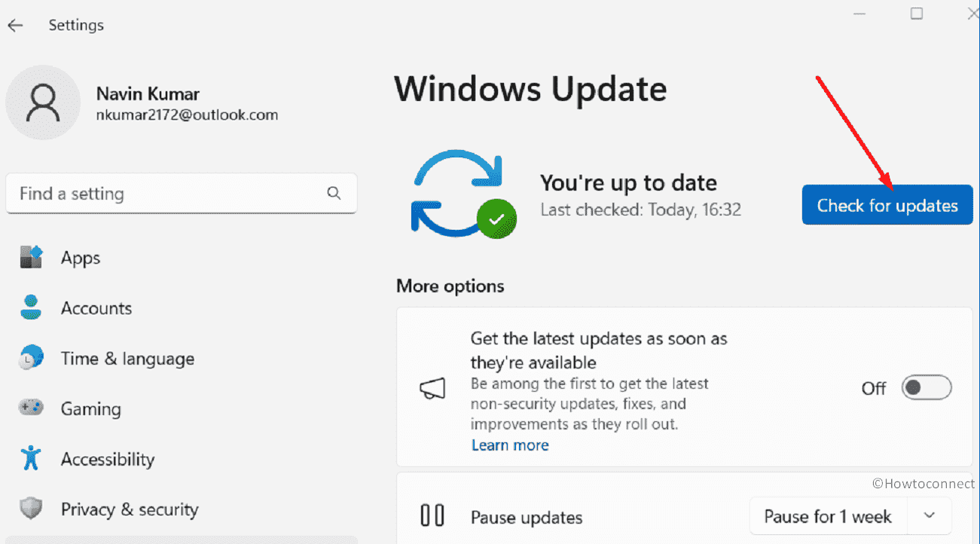This screenshot has height=544, width=980.
Task: Go to Time & language settings
Action: click(127, 359)
